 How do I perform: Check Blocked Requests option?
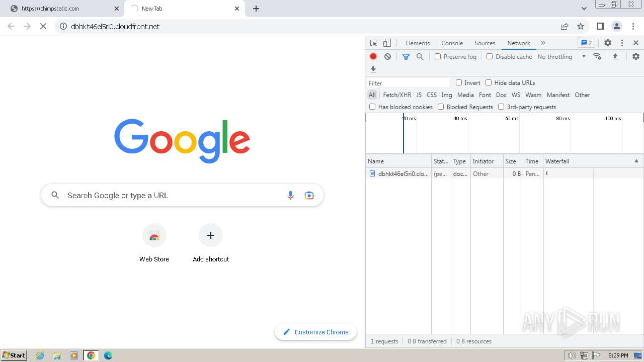441,107
